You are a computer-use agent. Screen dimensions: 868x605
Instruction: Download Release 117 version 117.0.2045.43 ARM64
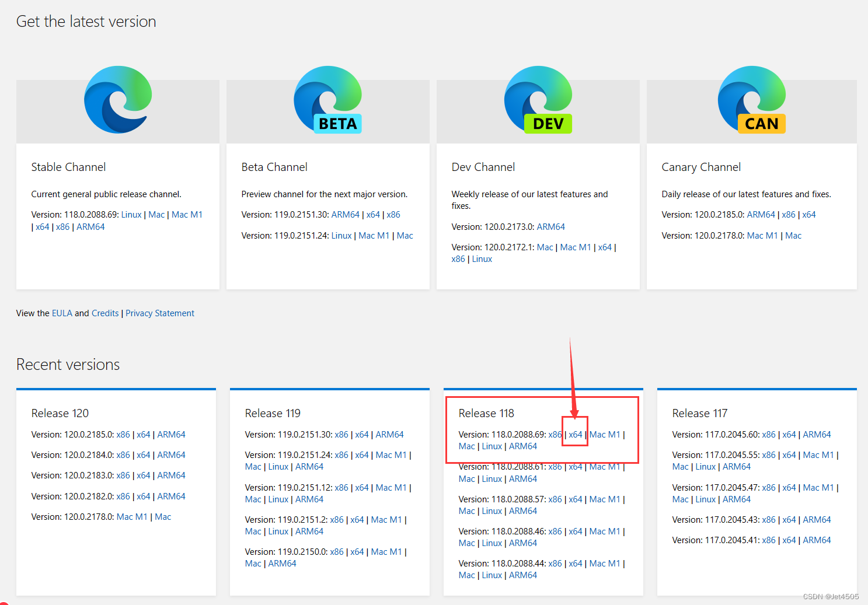[817, 520]
